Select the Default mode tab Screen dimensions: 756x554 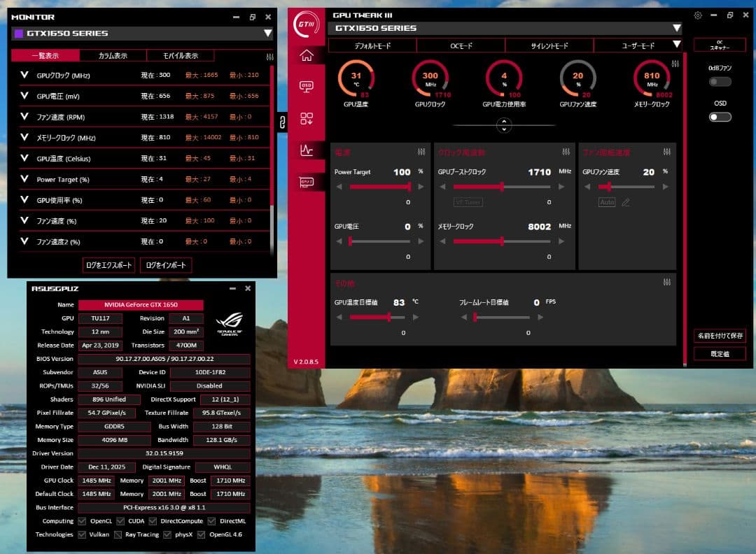pyautogui.click(x=372, y=45)
